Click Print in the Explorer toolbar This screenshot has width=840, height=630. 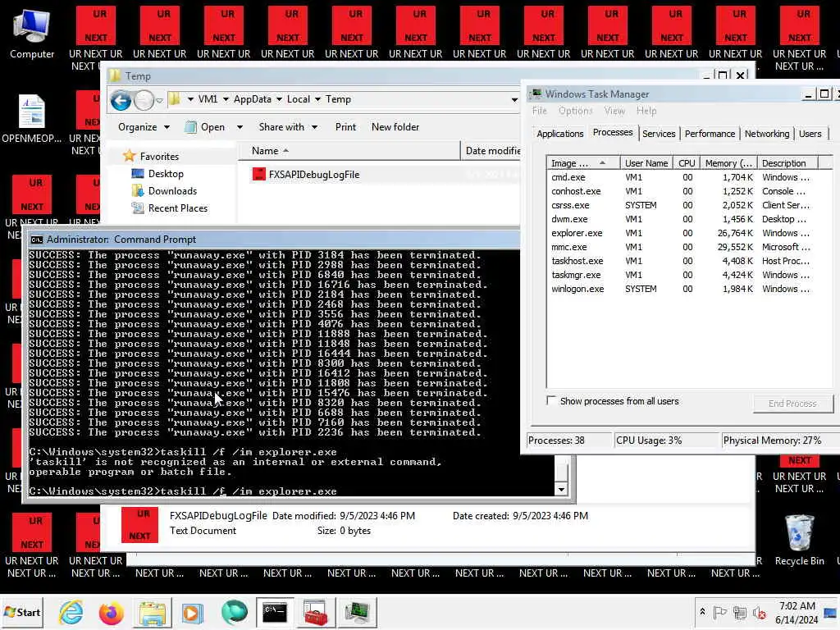(345, 127)
